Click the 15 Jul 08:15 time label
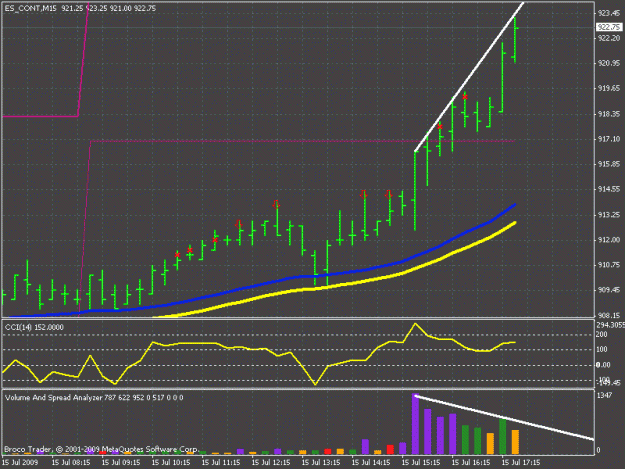The height and width of the screenshot is (469, 625). click(x=71, y=462)
